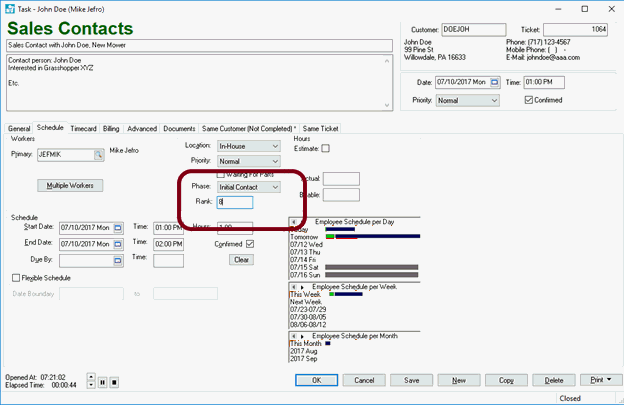
Task: Open the Documents tab
Action: pyautogui.click(x=179, y=129)
